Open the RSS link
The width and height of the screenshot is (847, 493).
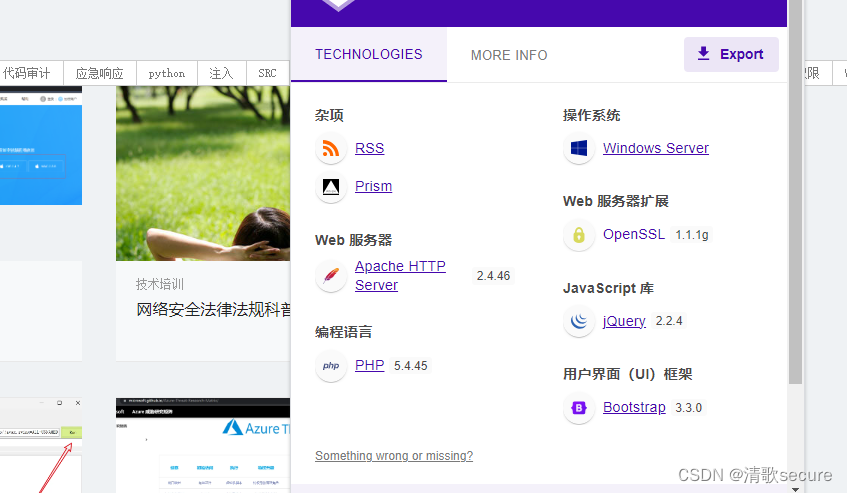point(369,148)
